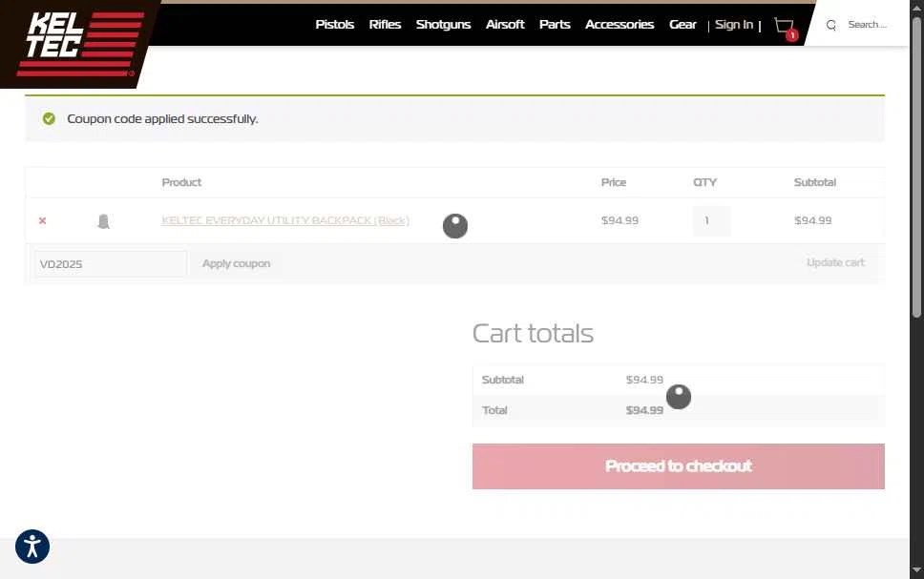Focus the coupon code field
Viewport: 924px width, 579px height.
pyautogui.click(x=111, y=264)
